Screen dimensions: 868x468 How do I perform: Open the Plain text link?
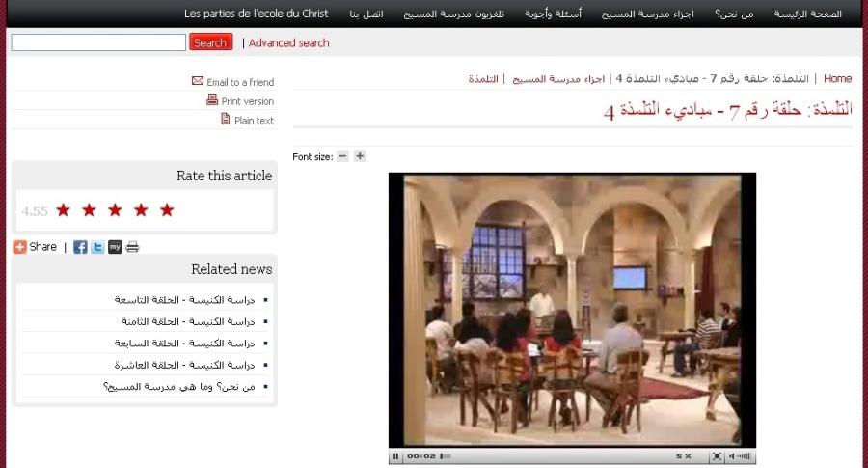[x=254, y=121]
